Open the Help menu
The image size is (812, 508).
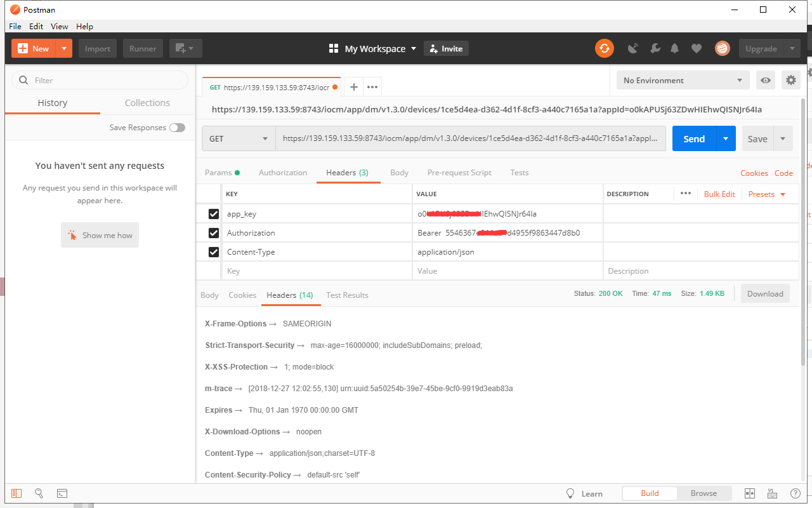tap(84, 27)
